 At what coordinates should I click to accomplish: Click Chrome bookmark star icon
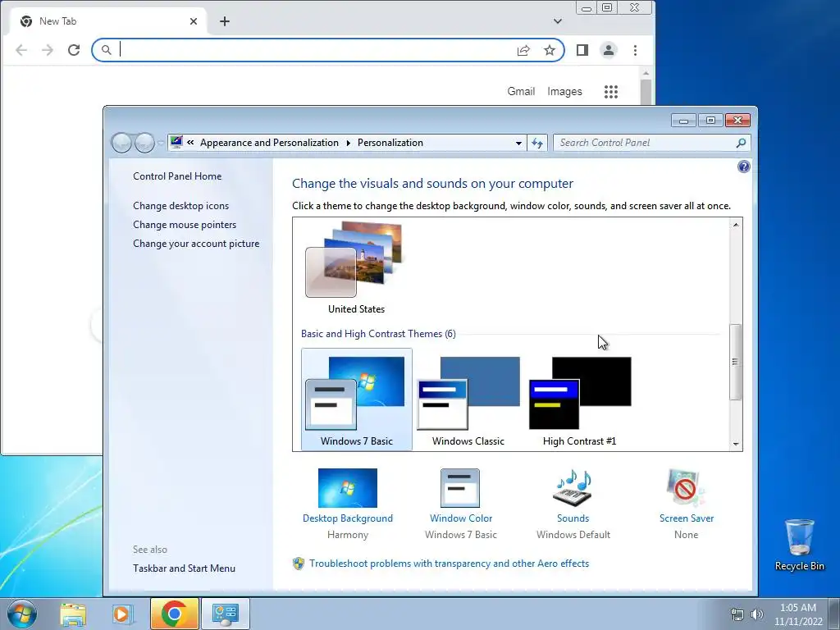550,50
